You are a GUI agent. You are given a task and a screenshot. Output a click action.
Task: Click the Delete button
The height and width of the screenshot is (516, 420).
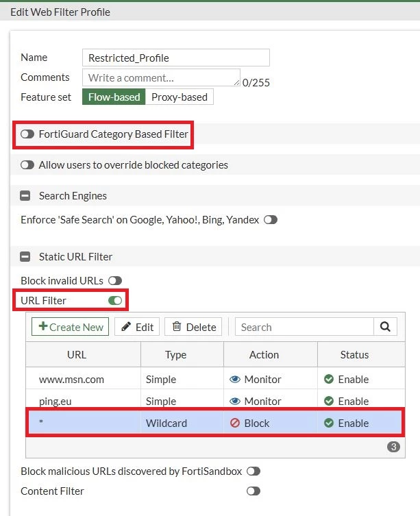(x=193, y=327)
